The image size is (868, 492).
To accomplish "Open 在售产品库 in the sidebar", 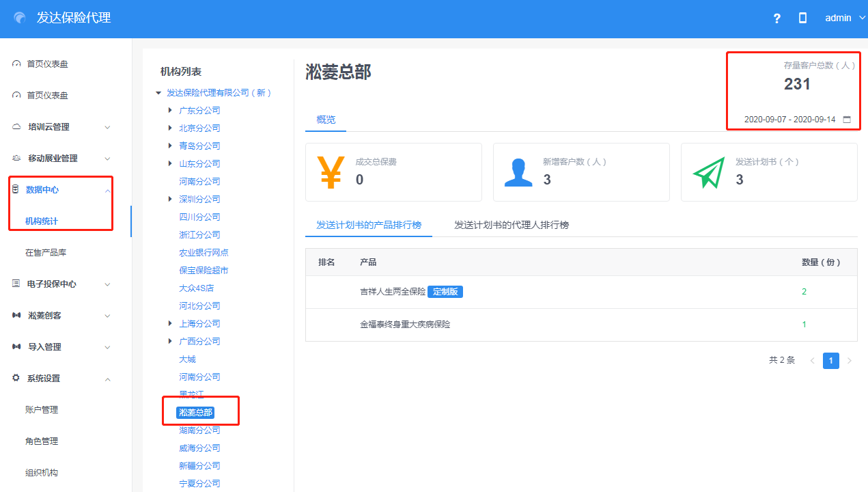I will click(x=46, y=253).
